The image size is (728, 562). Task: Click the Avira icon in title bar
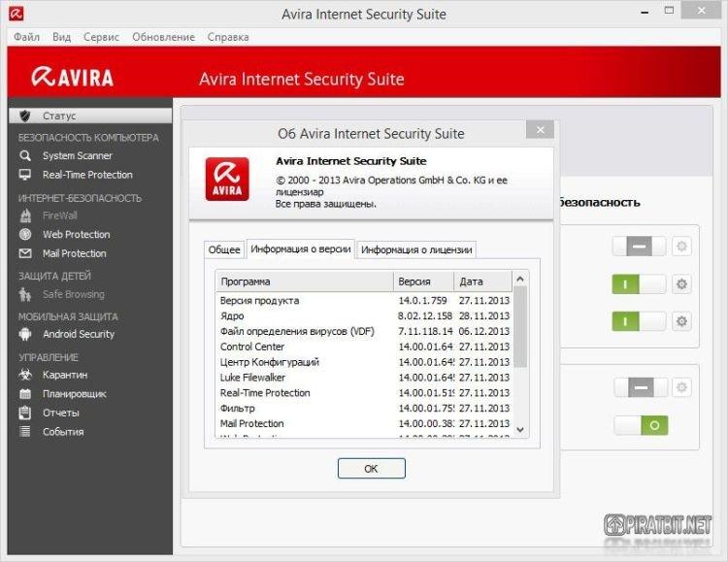point(17,14)
